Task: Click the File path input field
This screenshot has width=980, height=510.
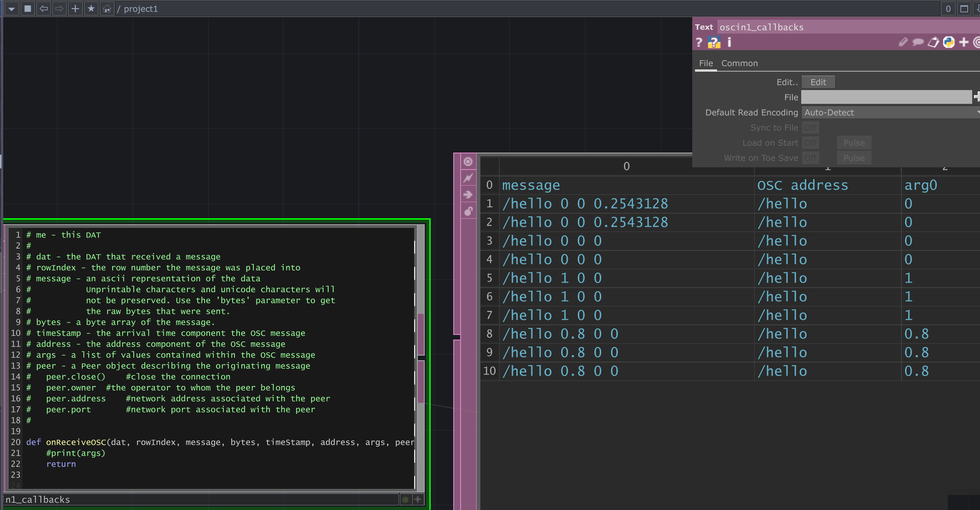Action: (886, 97)
